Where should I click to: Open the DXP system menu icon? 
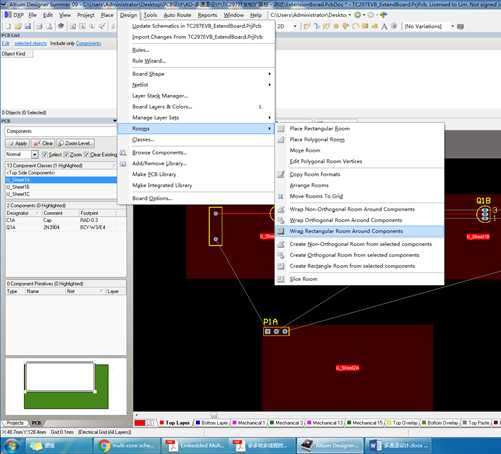[x=8, y=15]
